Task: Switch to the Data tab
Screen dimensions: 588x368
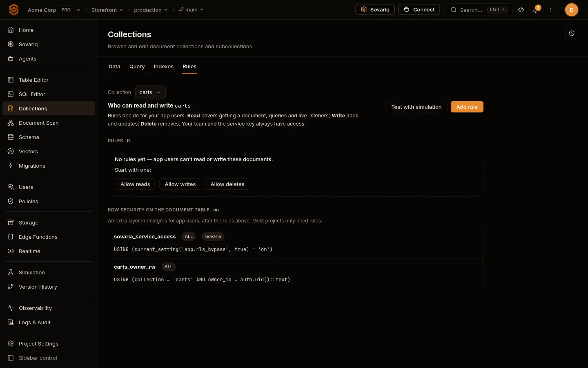Action: pyautogui.click(x=114, y=66)
